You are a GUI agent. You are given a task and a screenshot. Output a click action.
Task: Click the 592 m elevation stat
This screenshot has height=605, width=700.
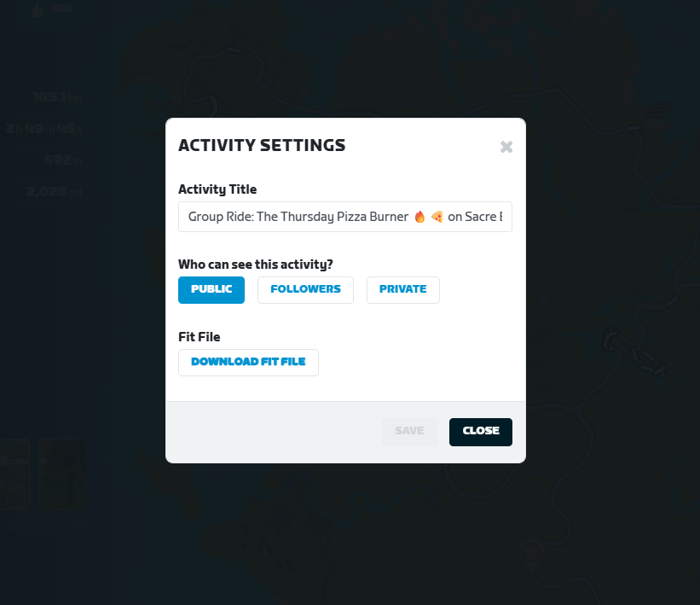(63, 160)
